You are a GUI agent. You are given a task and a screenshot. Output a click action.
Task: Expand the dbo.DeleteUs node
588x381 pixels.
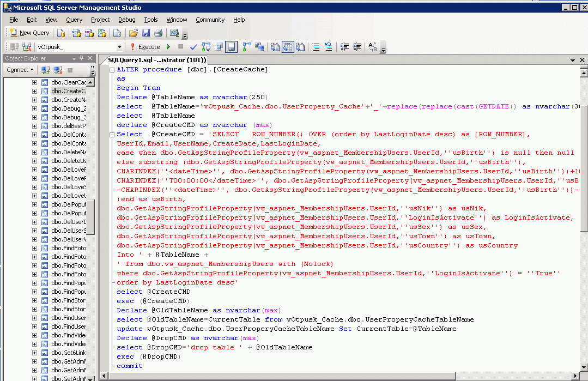pos(34,161)
